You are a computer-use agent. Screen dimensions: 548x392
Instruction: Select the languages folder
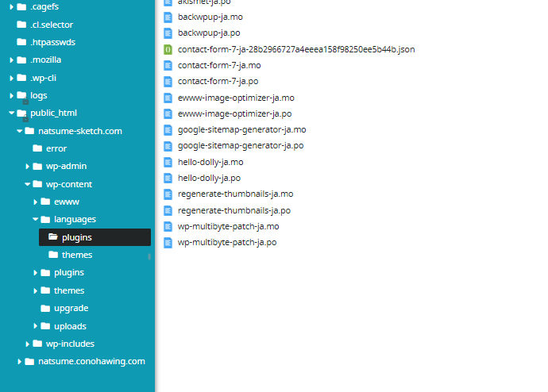(x=68, y=219)
